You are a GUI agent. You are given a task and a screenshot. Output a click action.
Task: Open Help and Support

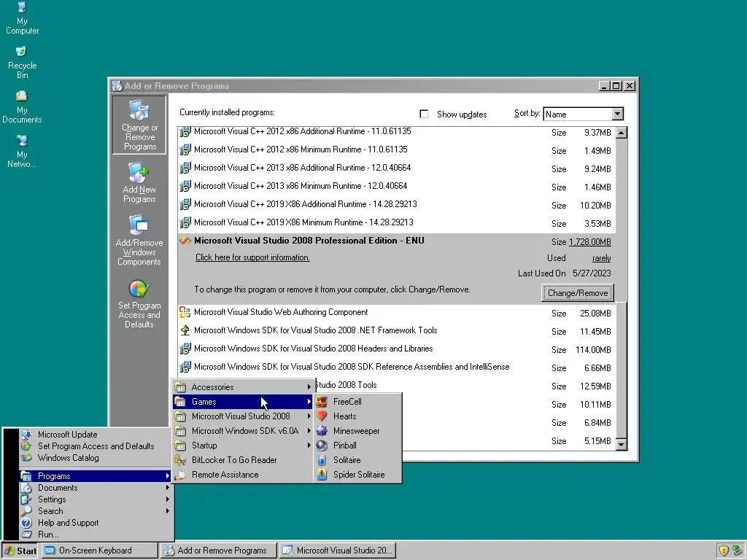point(96,523)
